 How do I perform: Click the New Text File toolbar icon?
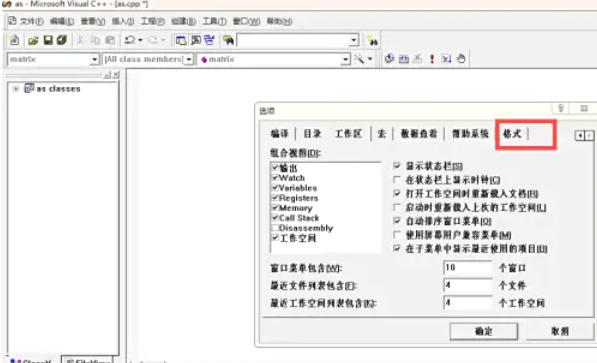click(14, 40)
